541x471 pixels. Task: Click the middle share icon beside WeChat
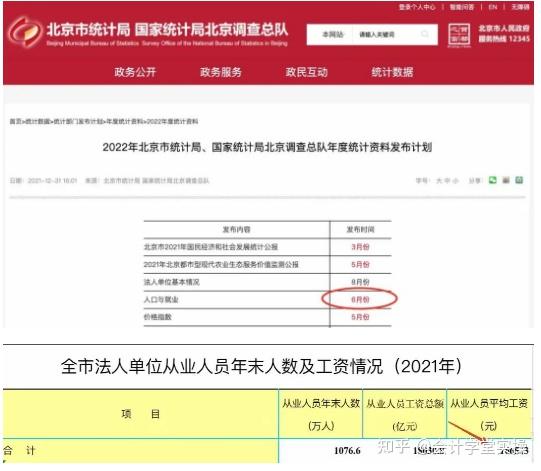pos(506,180)
